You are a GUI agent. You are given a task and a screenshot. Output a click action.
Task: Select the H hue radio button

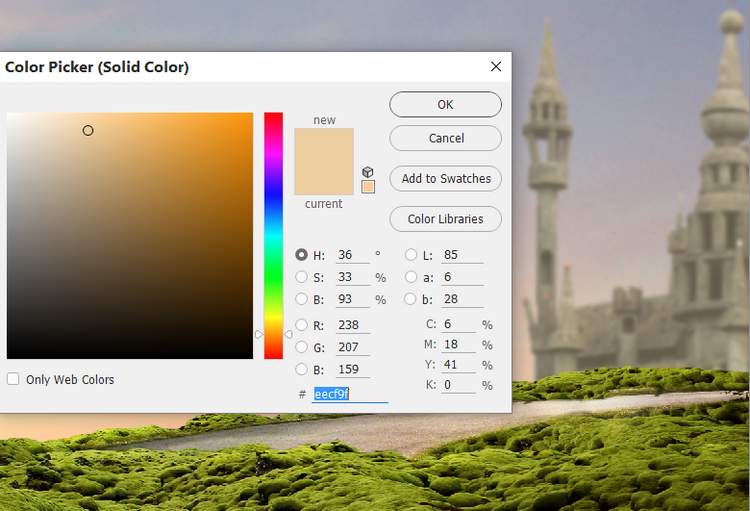302,255
